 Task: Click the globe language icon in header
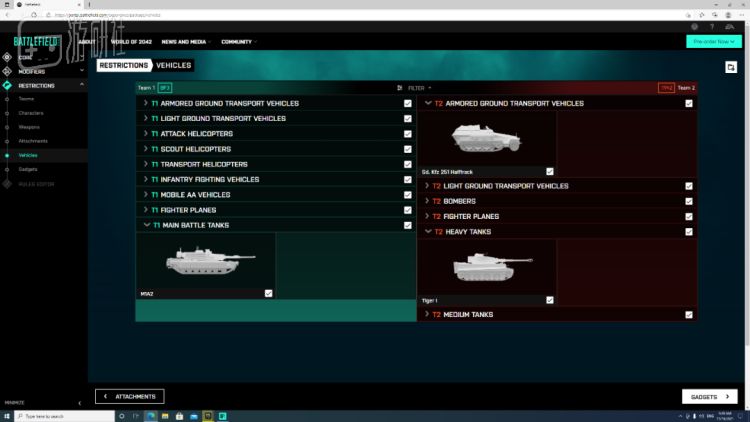(x=695, y=27)
